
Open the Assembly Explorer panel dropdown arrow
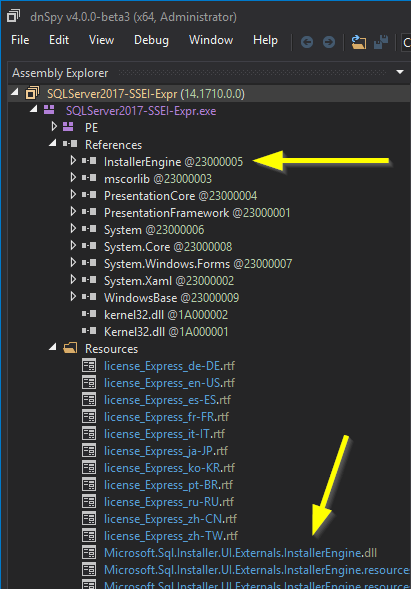pyautogui.click(x=400, y=72)
